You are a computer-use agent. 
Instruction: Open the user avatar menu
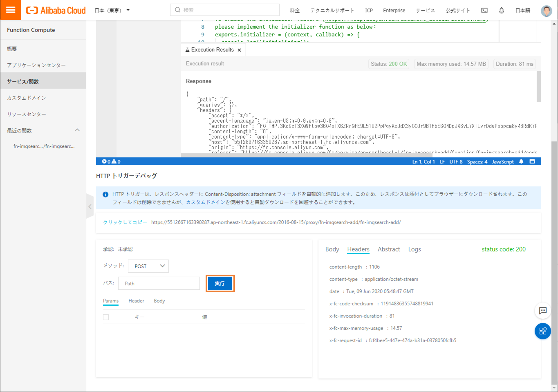click(x=546, y=11)
